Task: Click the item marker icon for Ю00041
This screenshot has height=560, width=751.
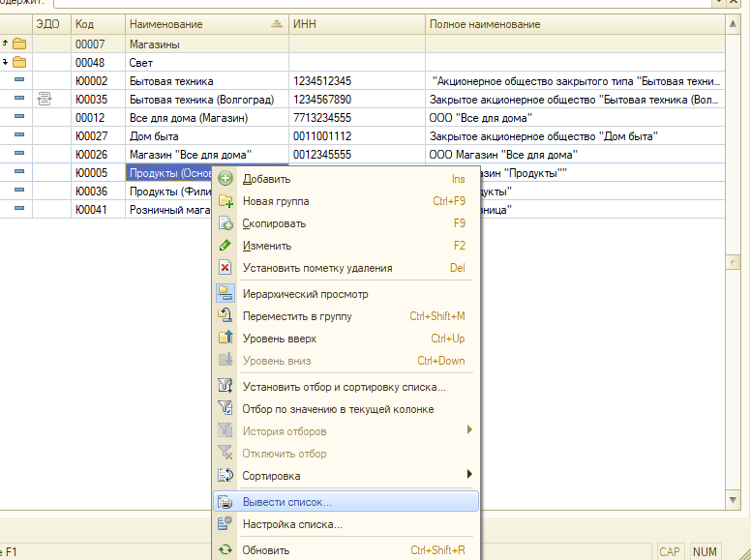Action: 19,208
